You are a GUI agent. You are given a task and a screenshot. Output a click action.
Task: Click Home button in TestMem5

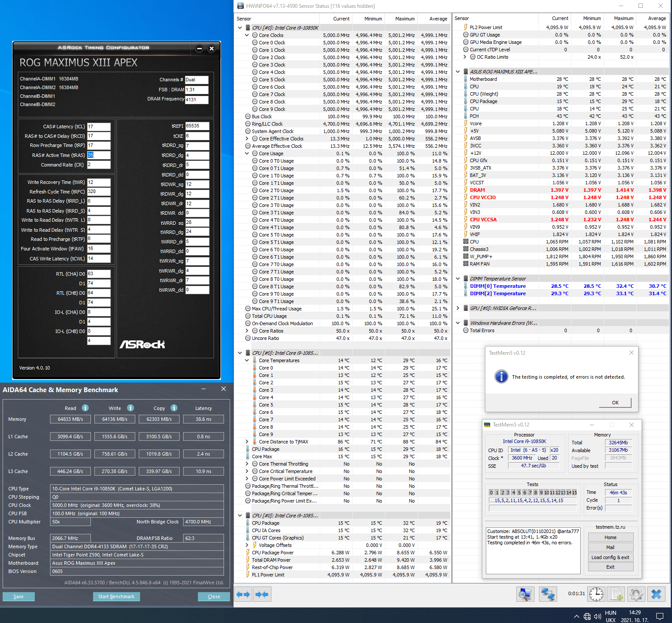tap(610, 537)
